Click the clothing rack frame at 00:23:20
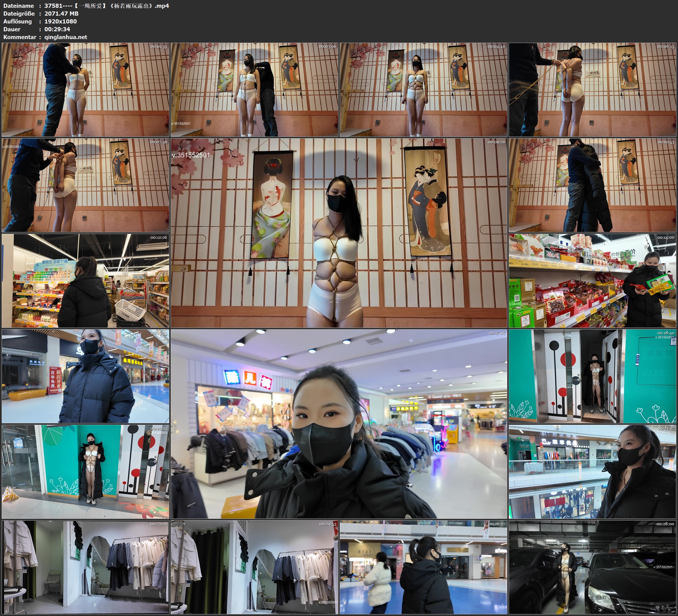678x616 pixels. point(85,567)
